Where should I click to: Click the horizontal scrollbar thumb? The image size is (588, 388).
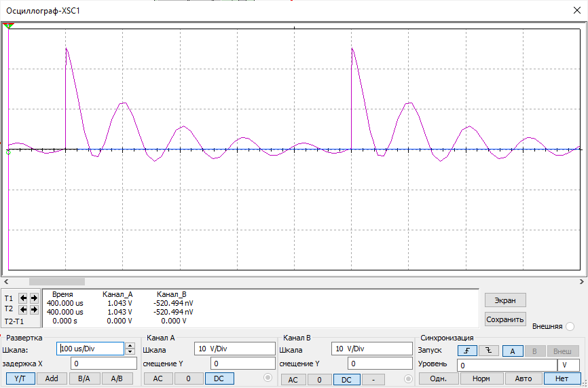point(57,281)
